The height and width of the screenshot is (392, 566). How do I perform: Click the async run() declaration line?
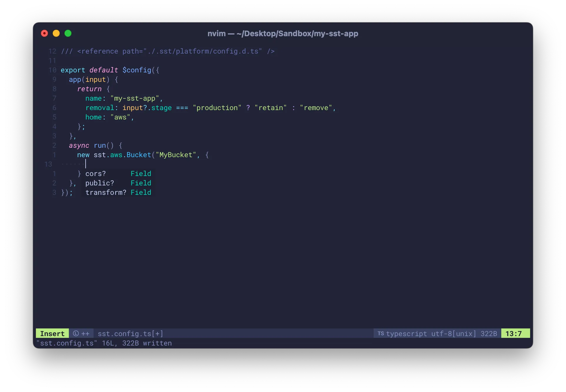95,145
